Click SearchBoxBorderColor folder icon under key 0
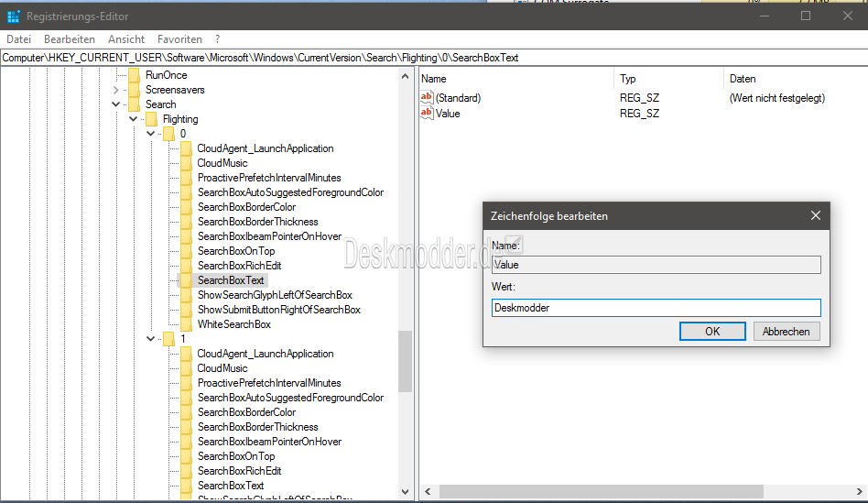 click(x=186, y=207)
